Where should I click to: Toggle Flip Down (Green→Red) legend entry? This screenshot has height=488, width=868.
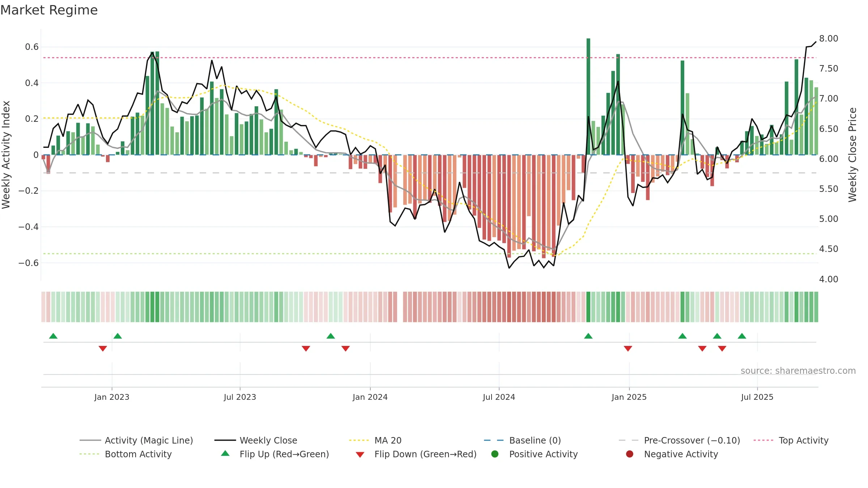(416, 454)
